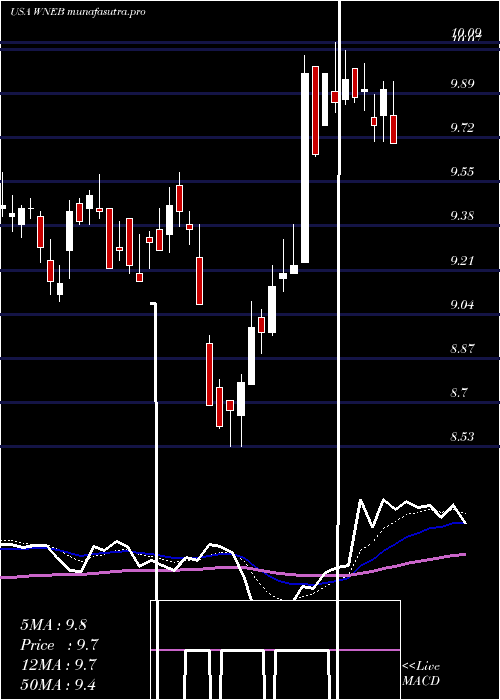Click the 9.38 price axis label
The height and width of the screenshot is (700, 500).
pyautogui.click(x=462, y=216)
